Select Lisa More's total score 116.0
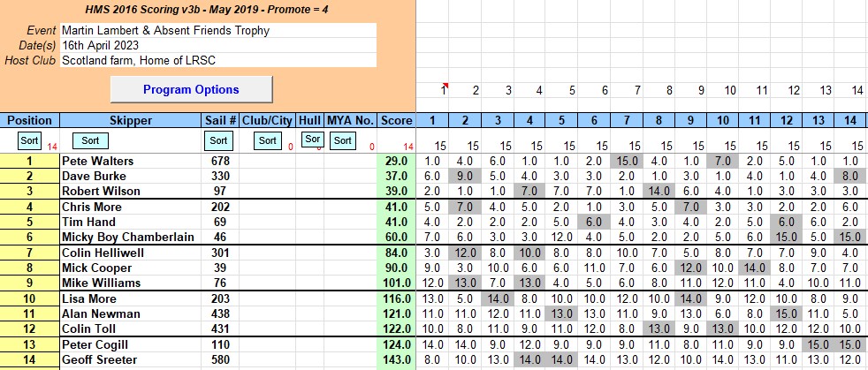Screen dimensions: 868x370 (397, 298)
